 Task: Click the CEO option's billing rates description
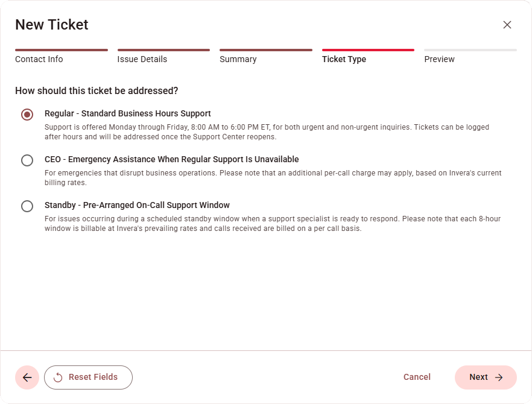tap(265, 178)
